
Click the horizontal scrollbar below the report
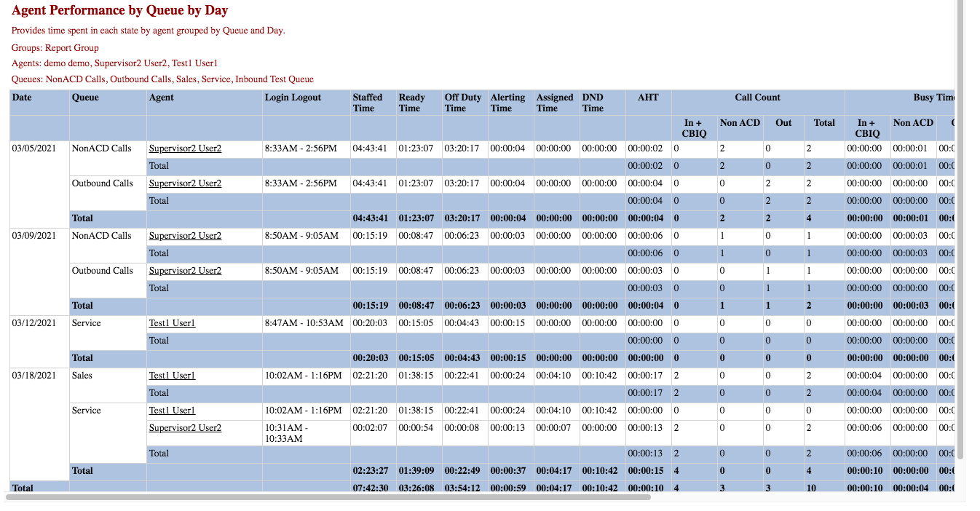coord(328,498)
